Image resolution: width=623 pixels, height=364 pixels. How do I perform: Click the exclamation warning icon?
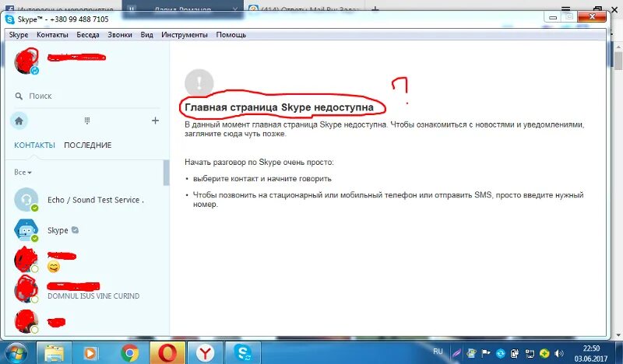(199, 83)
